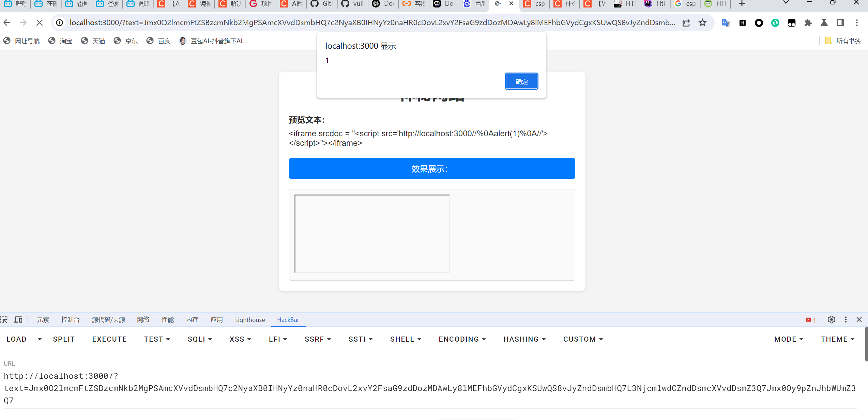Expand the ENCODING dropdown in HackBar
The height and width of the screenshot is (420, 868).
pyautogui.click(x=462, y=339)
